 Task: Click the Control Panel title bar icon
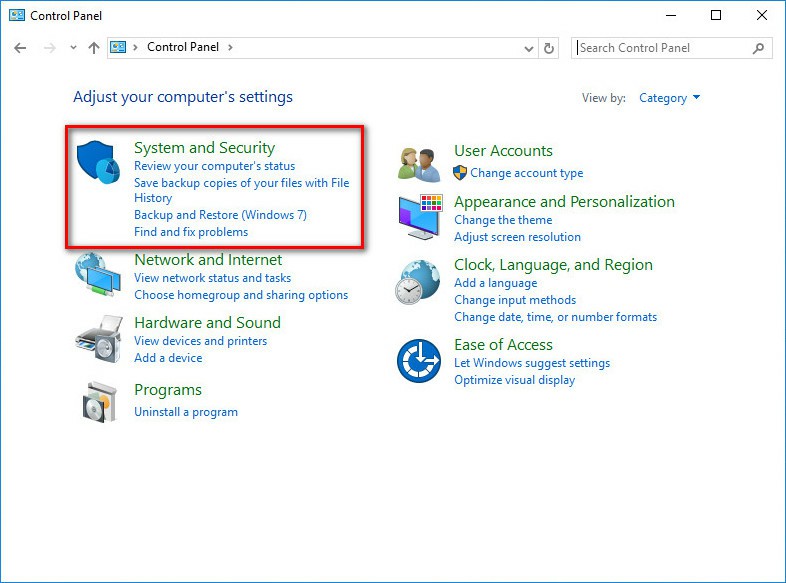(x=17, y=16)
